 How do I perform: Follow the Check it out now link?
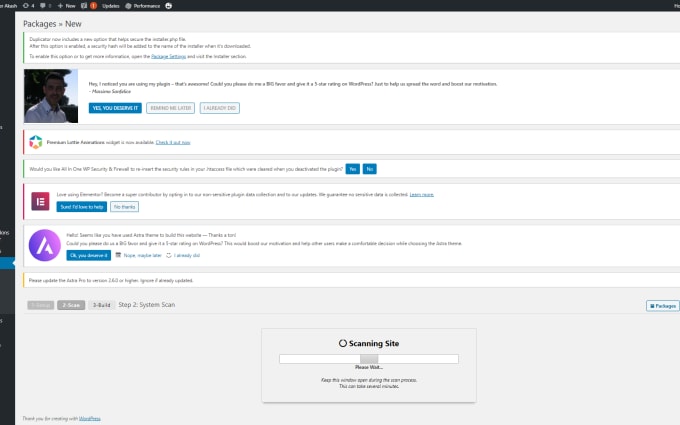click(173, 142)
